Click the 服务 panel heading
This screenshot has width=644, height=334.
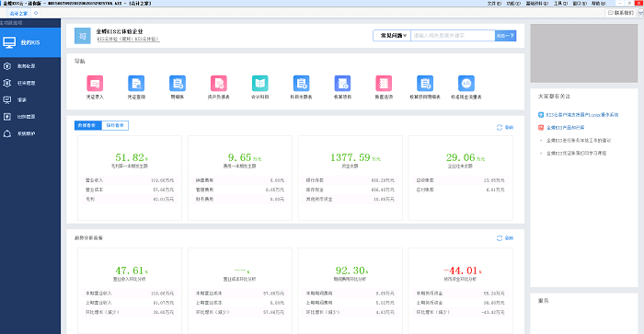[x=544, y=301]
